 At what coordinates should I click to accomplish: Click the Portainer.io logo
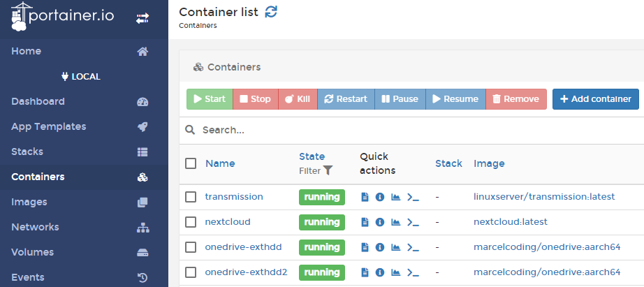pos(62,17)
